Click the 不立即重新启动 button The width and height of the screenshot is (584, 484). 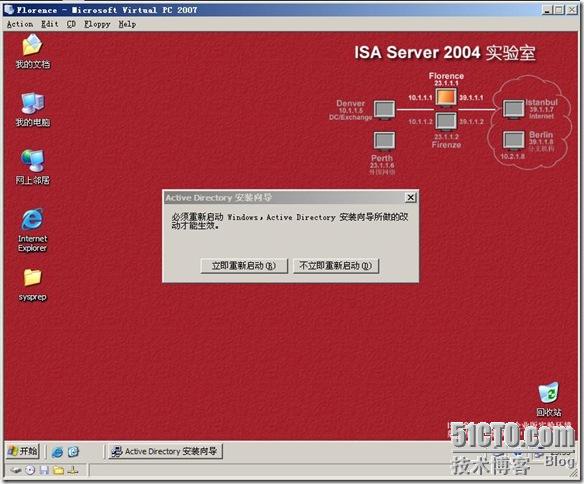pyautogui.click(x=336, y=266)
